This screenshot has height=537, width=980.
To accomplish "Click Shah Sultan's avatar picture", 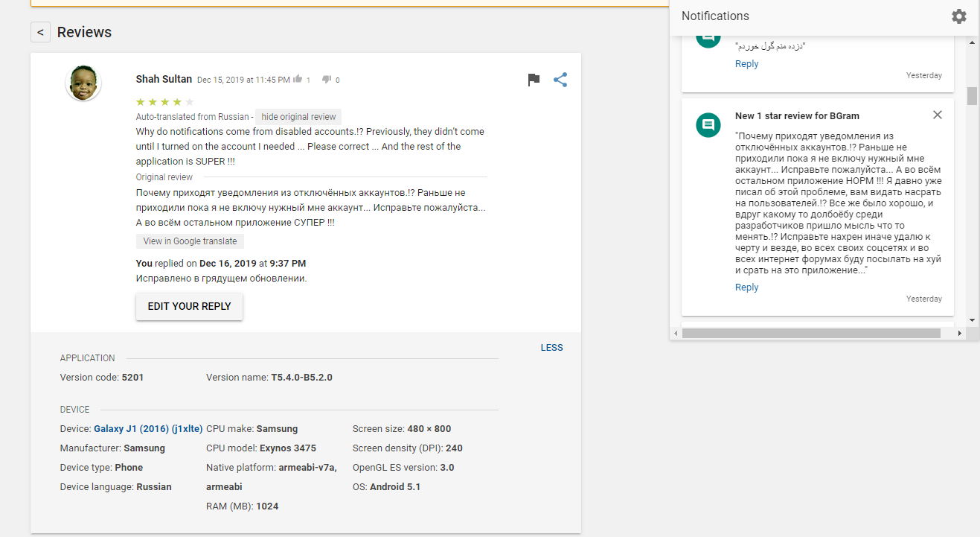I will [x=83, y=83].
